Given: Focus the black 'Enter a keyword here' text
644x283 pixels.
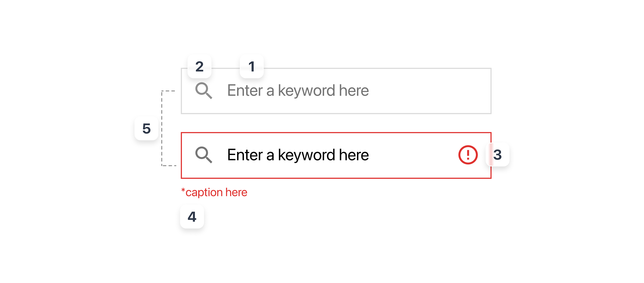Looking at the screenshot, I should point(298,155).
